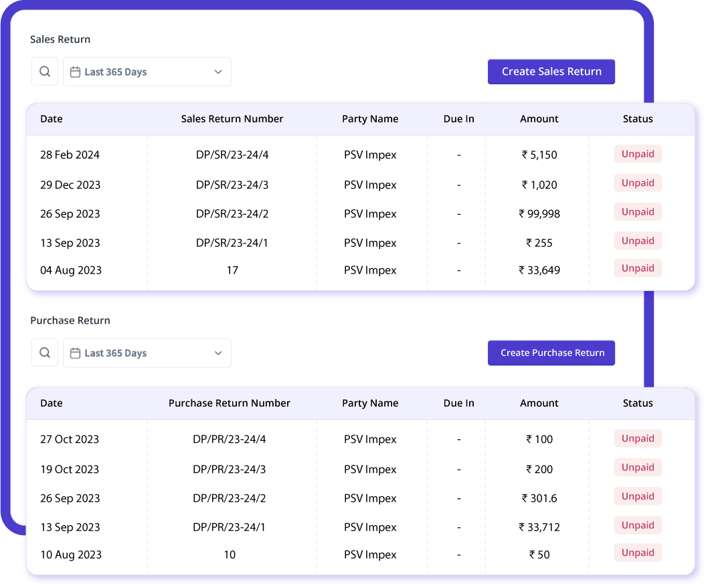Click the Create Sales Return button
Viewport: 708px width, 588px height.
point(551,71)
